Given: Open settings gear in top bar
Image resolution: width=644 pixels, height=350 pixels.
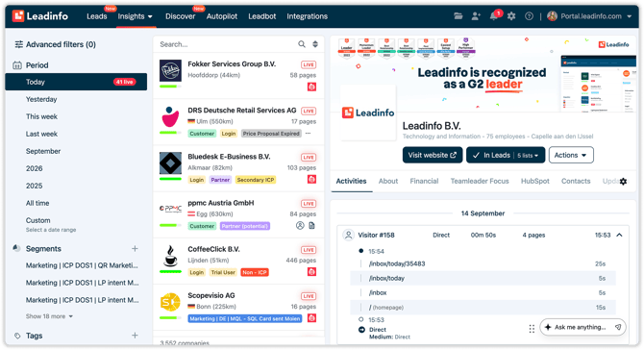Looking at the screenshot, I should (511, 16).
